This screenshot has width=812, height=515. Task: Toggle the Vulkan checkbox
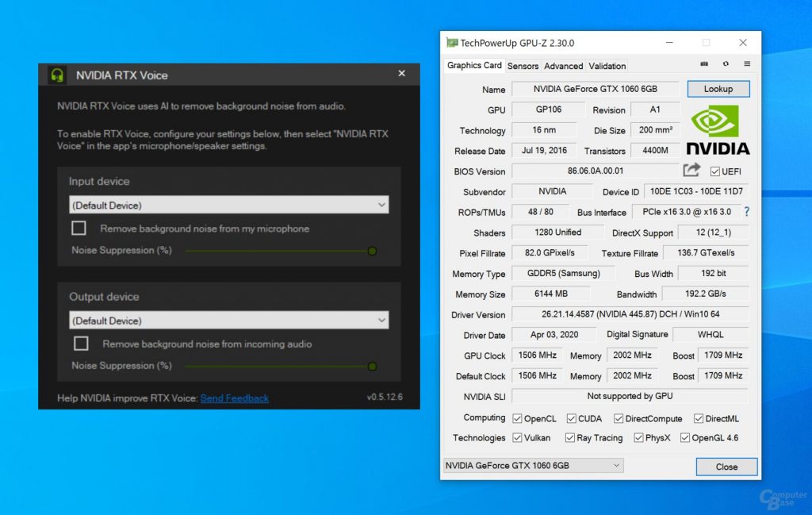pyautogui.click(x=517, y=438)
